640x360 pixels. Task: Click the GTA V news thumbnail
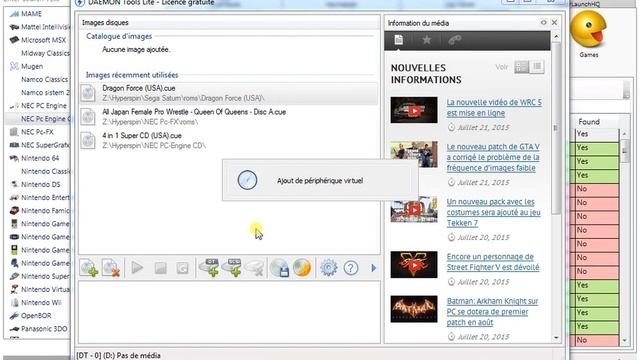coord(414,154)
